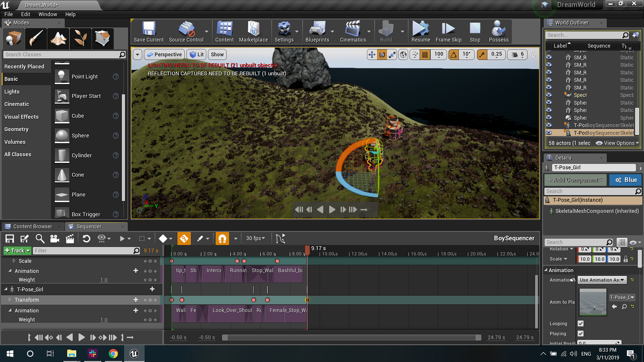Open the Marketplace from the toolbar
Screen dimensions: 644x362
253,31
